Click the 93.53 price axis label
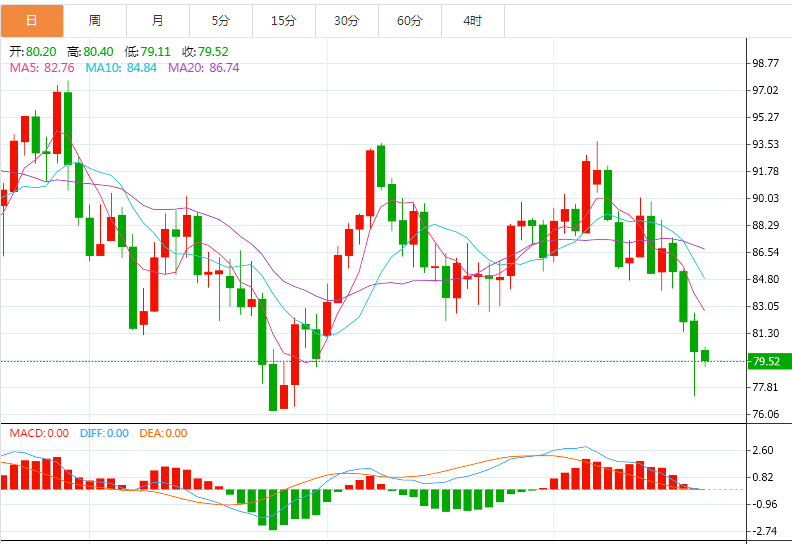Image resolution: width=792 pixels, height=544 pixels. (766, 144)
